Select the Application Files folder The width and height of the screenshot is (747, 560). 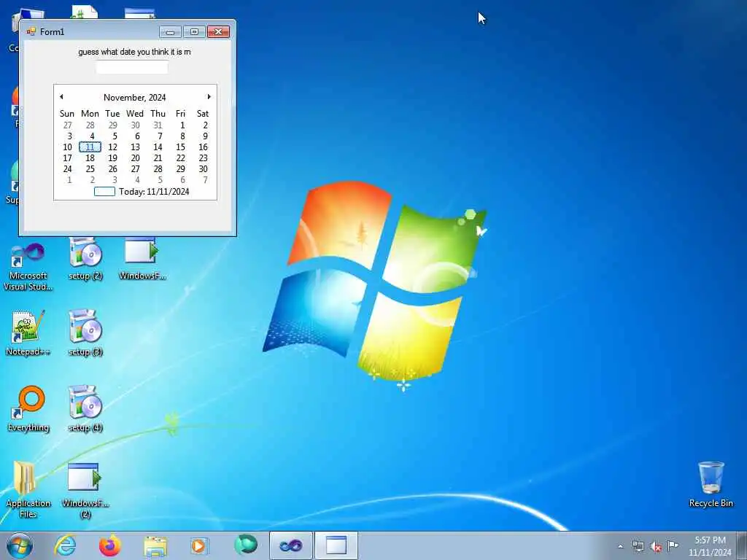(28, 489)
